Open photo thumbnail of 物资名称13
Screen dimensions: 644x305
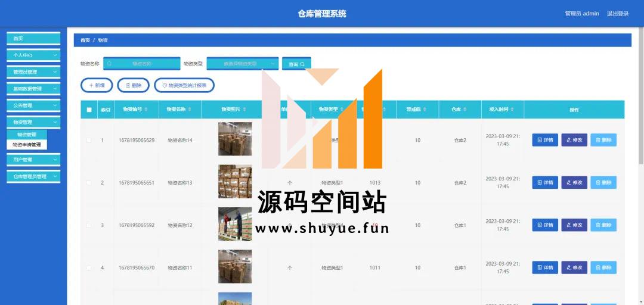(235, 182)
